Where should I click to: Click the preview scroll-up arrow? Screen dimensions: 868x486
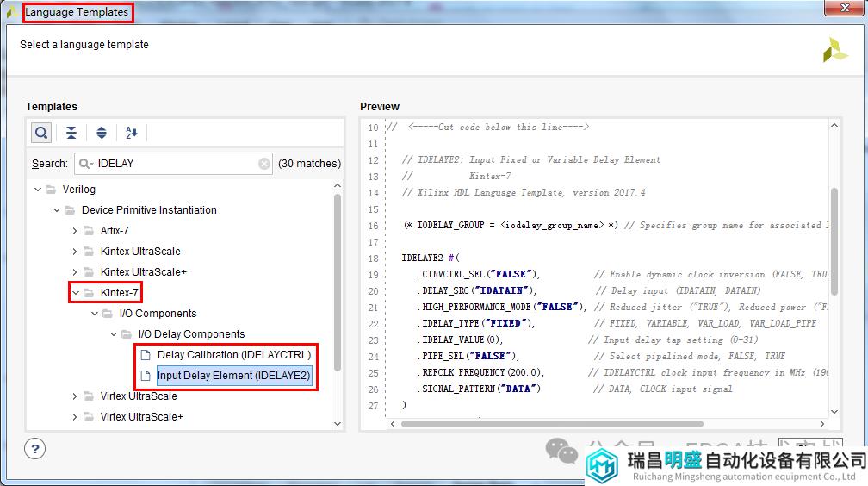[x=834, y=126]
